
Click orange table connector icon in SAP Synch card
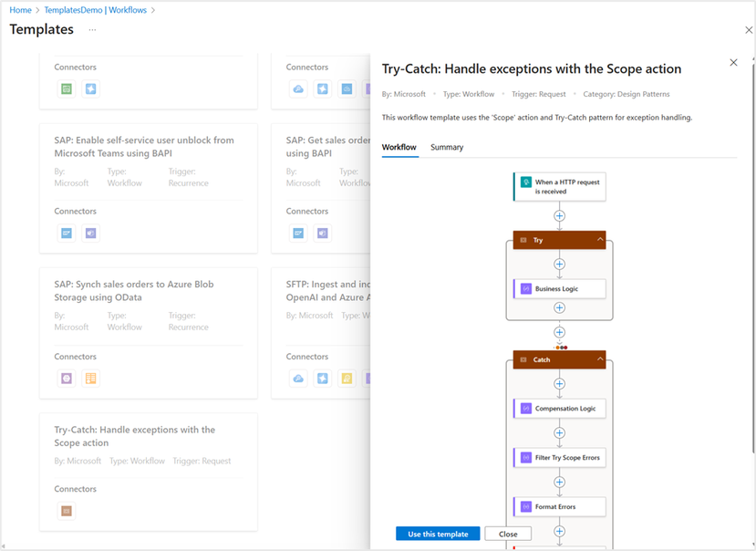click(x=90, y=379)
